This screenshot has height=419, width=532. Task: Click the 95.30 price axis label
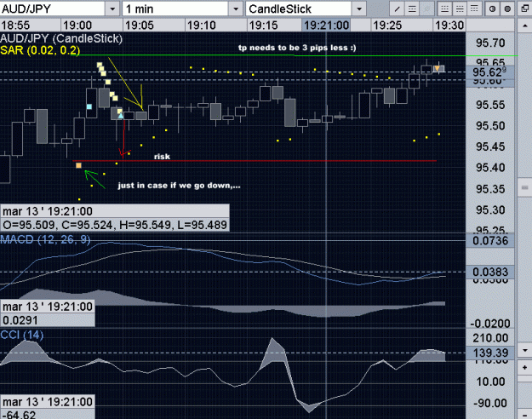(x=490, y=210)
